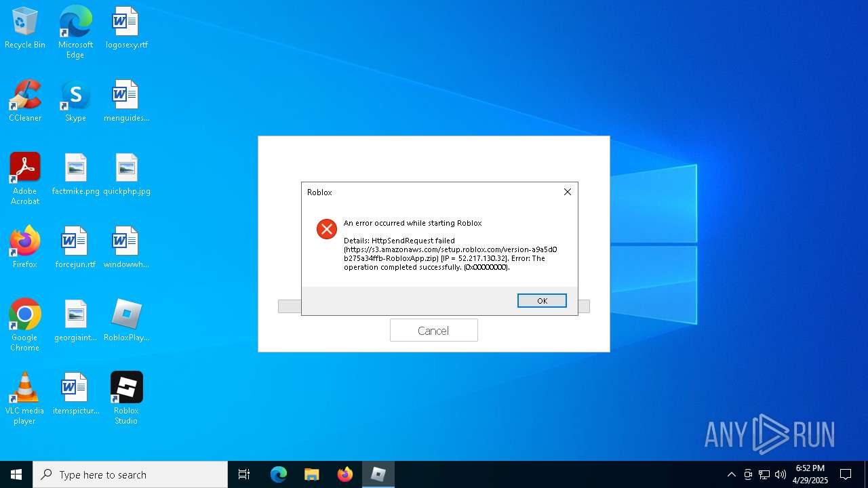Select the quickphp.jpg image file
The width and height of the screenshot is (868, 488).
126,174
